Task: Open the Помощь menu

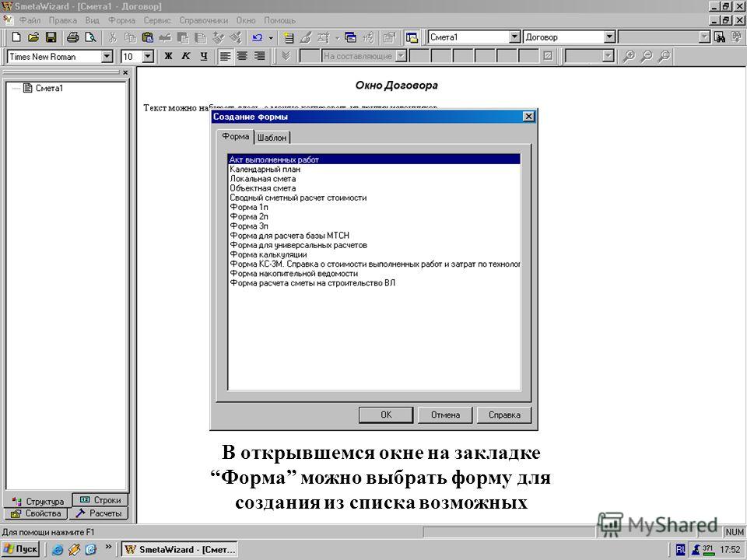Action: coord(280,20)
